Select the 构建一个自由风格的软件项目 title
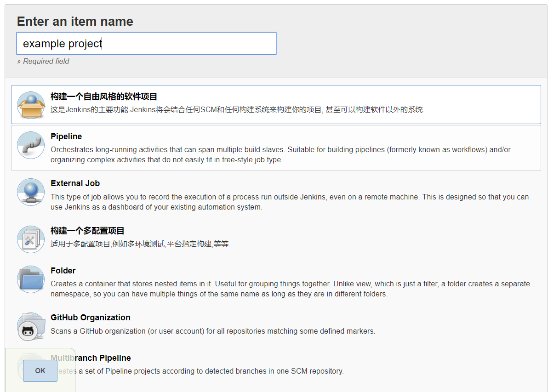This screenshot has height=392, width=548. 104,97
